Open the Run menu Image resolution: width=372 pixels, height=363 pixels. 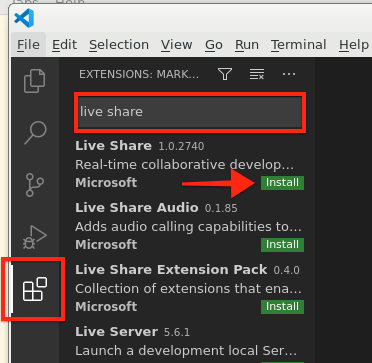[x=247, y=45]
